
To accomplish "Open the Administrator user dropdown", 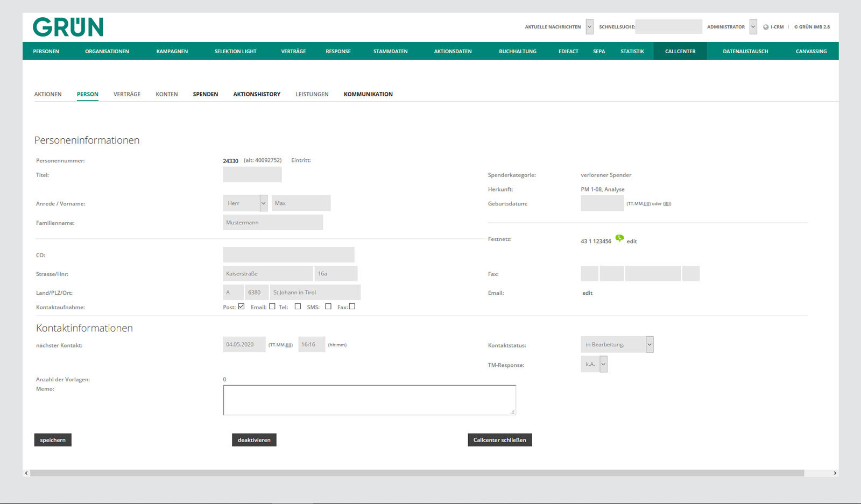I will point(753,26).
